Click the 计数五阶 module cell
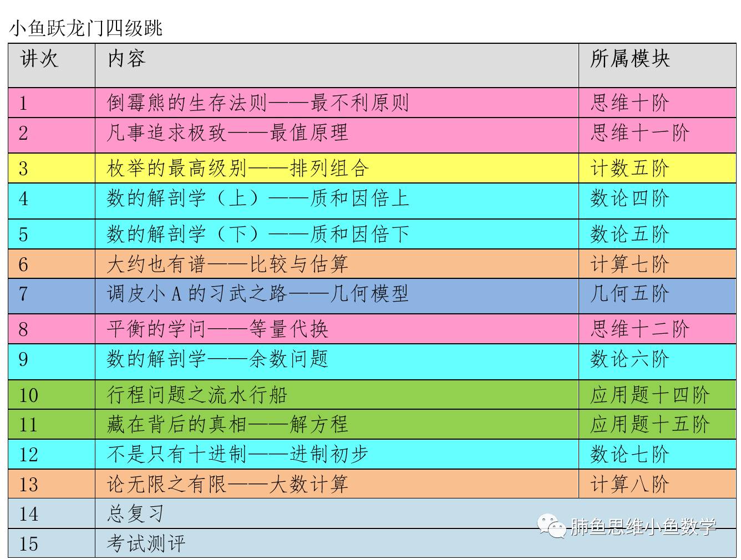 pos(657,168)
